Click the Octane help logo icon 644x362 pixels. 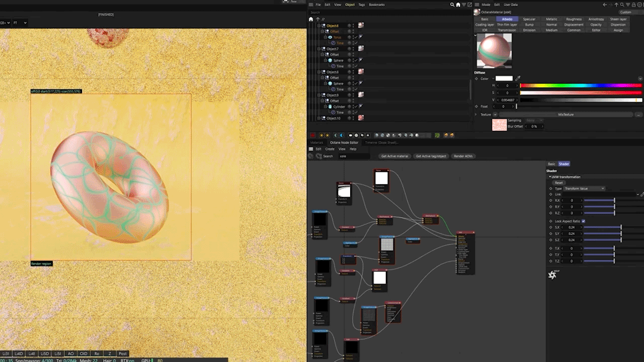click(x=552, y=275)
